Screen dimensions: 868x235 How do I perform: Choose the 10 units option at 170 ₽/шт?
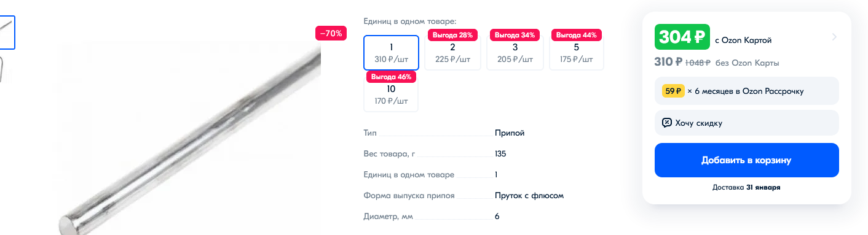[391, 94]
